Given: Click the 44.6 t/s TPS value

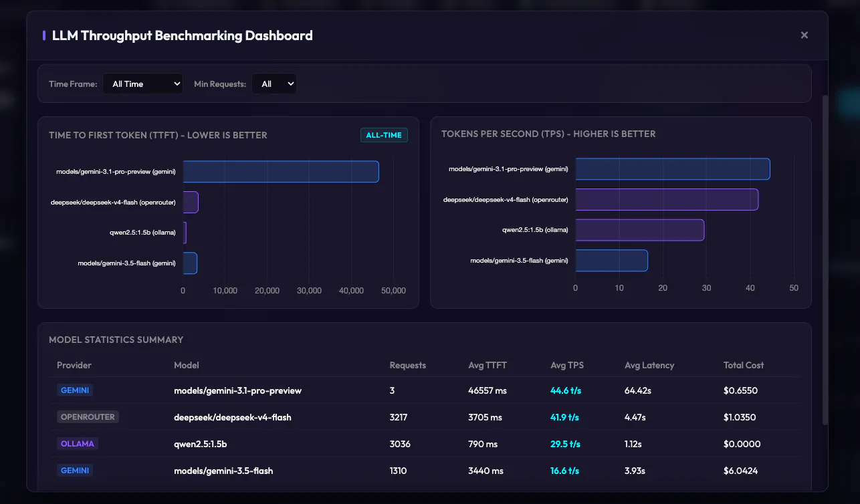Looking at the screenshot, I should pyautogui.click(x=566, y=390).
